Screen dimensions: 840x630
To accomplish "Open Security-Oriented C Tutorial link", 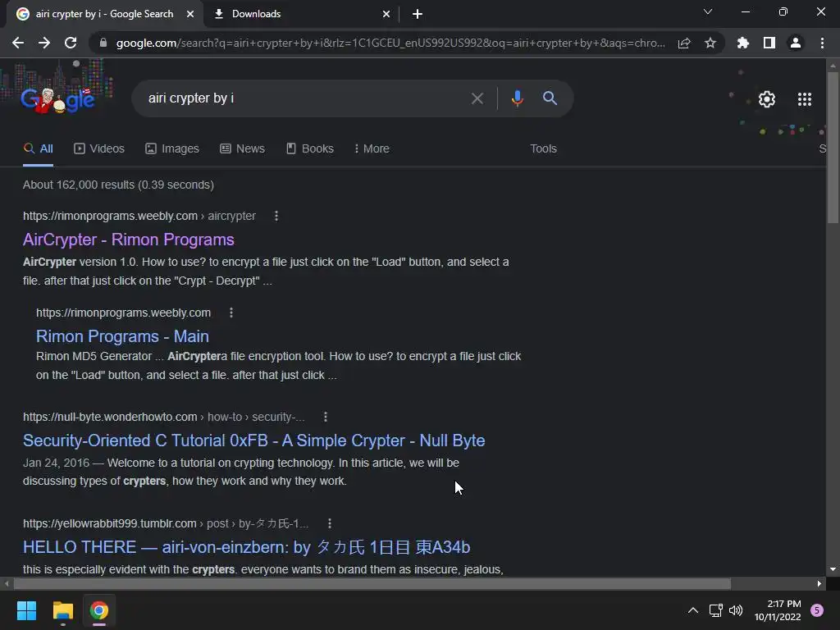I will [254, 441].
